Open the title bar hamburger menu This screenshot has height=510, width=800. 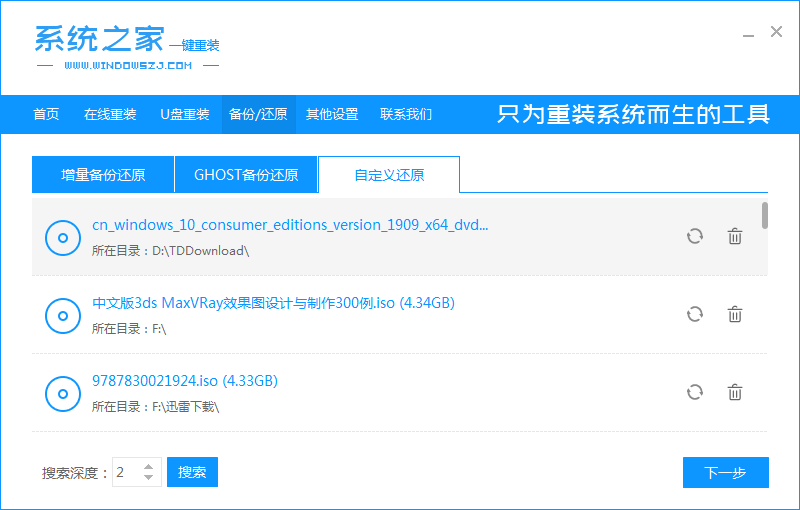point(717,32)
